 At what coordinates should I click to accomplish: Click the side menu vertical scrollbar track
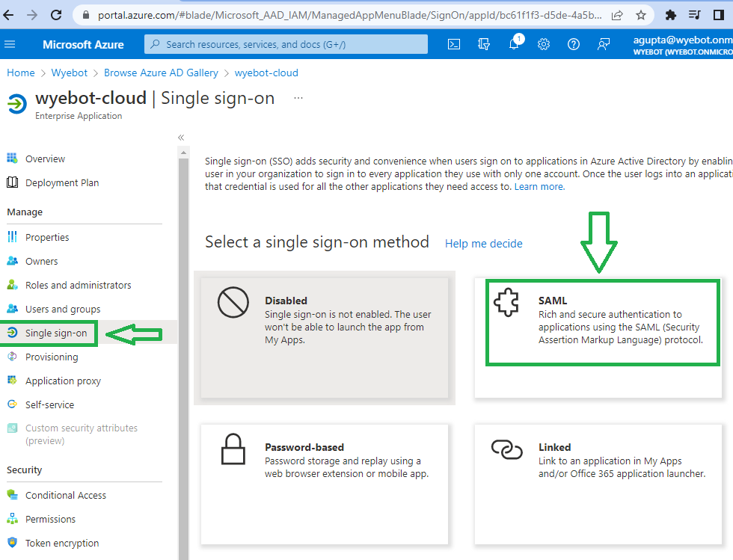[x=183, y=358]
